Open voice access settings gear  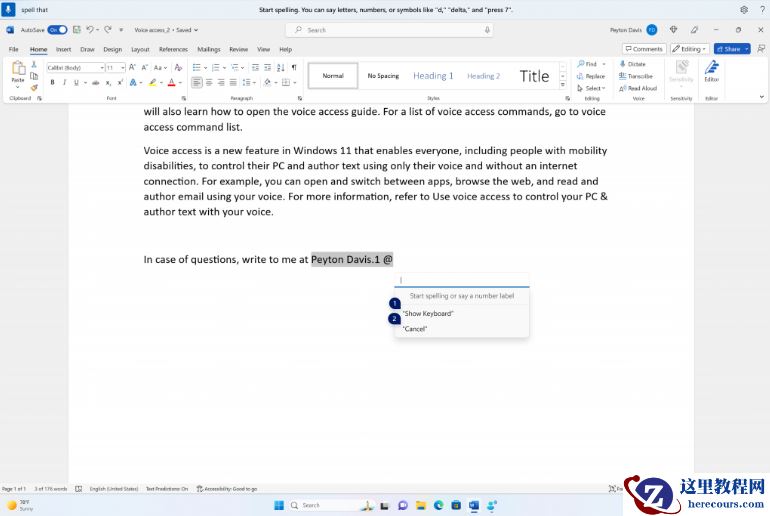pyautogui.click(x=744, y=9)
